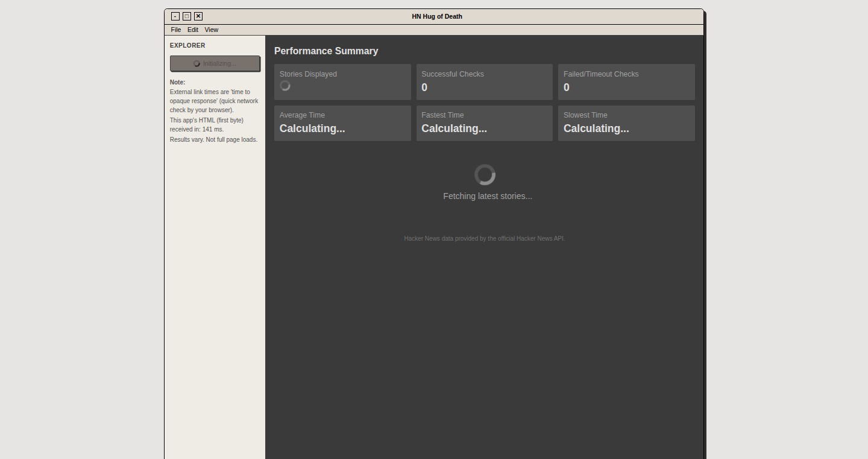Viewport: 868px width, 459px height.
Task: Select the Slowest Time label
Action: coord(585,115)
